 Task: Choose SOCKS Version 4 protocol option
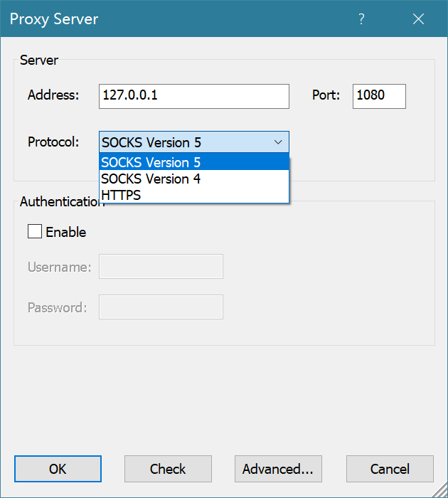click(x=193, y=179)
